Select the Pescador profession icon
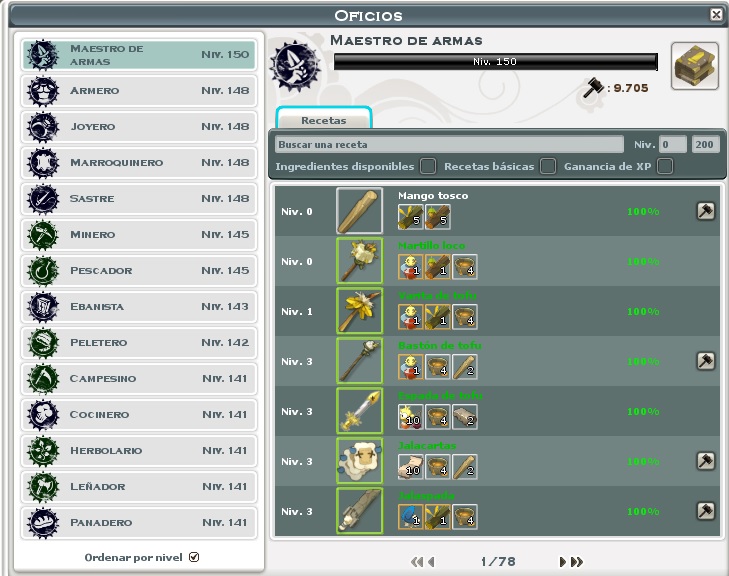The image size is (729, 576). coord(43,271)
